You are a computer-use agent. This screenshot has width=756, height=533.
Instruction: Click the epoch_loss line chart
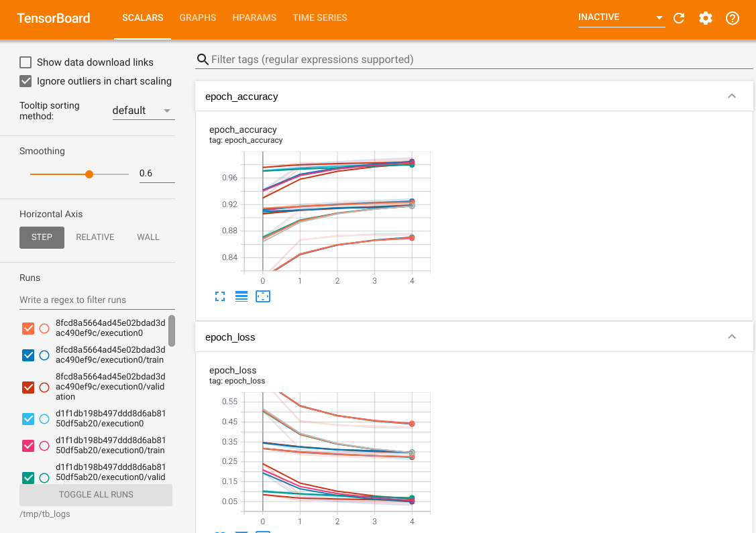click(337, 452)
